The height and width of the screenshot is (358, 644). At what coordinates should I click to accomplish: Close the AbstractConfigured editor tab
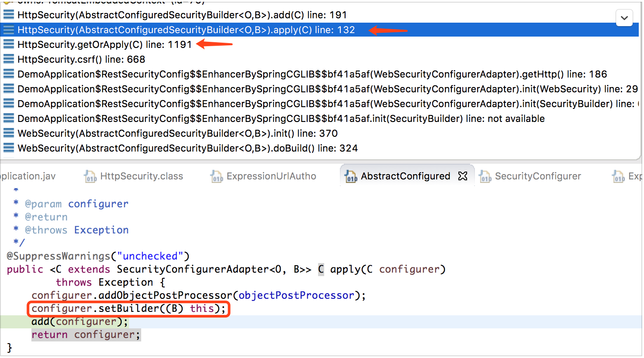[x=463, y=176]
